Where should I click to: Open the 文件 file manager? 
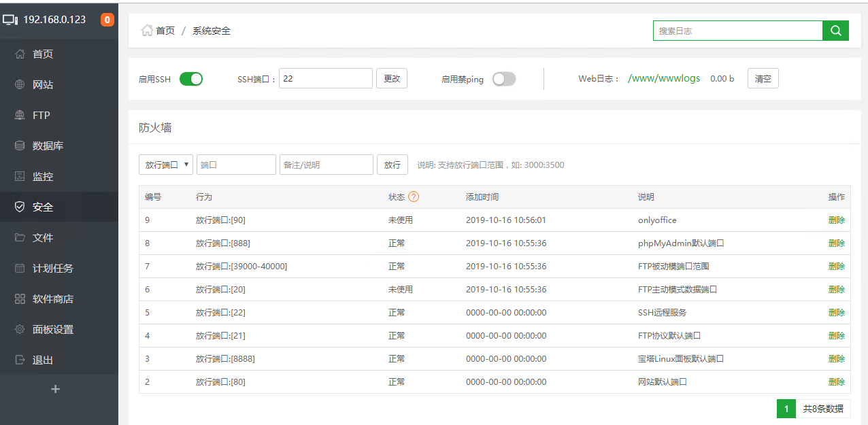[43, 237]
